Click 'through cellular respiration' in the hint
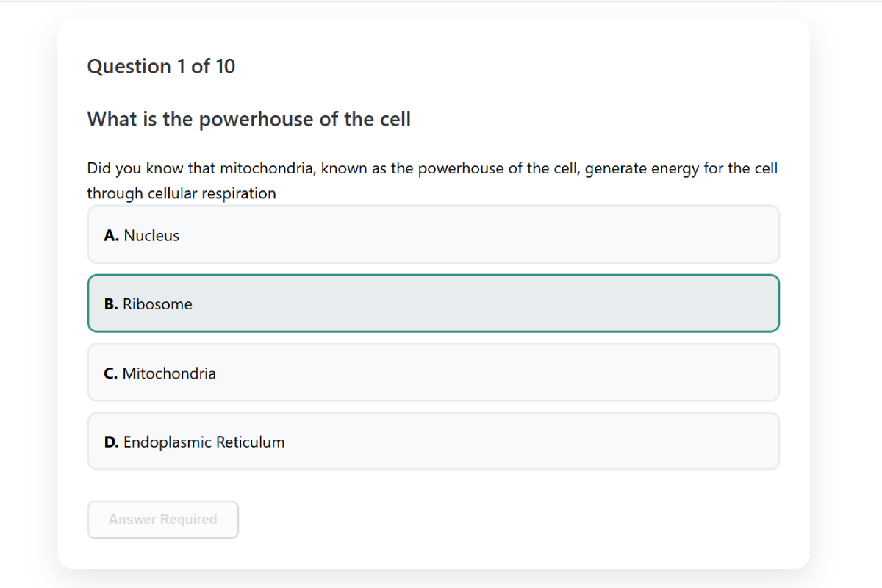 tap(182, 194)
